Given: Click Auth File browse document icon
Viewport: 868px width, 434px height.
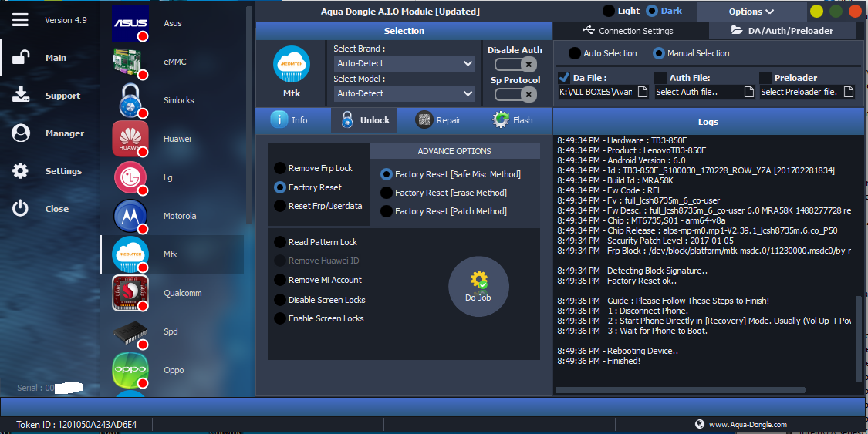Looking at the screenshot, I should 749,92.
